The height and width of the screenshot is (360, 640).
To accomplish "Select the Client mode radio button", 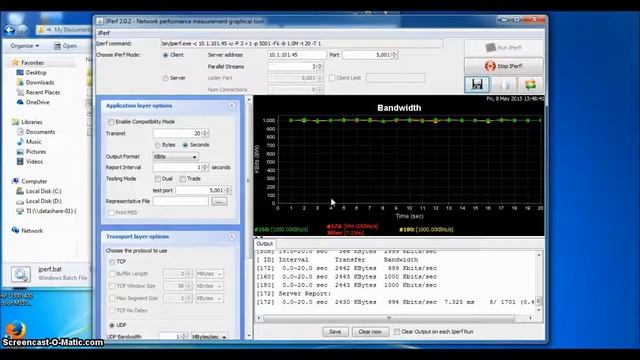I will [x=166, y=55].
